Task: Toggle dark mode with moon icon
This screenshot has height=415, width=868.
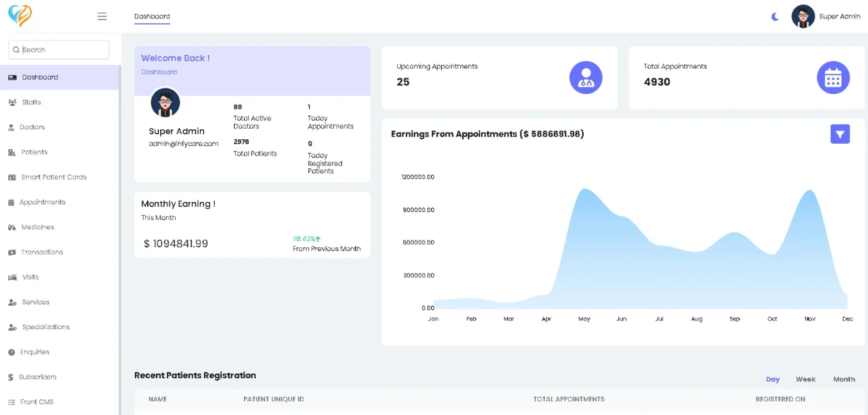Action: 775,17
